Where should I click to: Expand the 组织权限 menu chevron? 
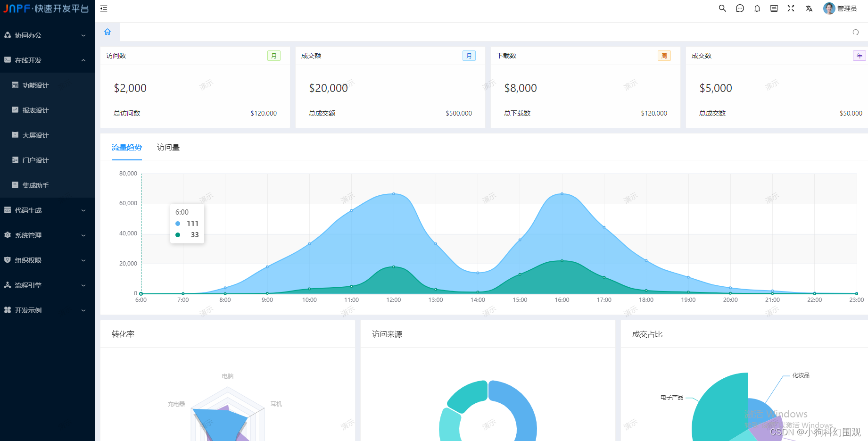83,260
